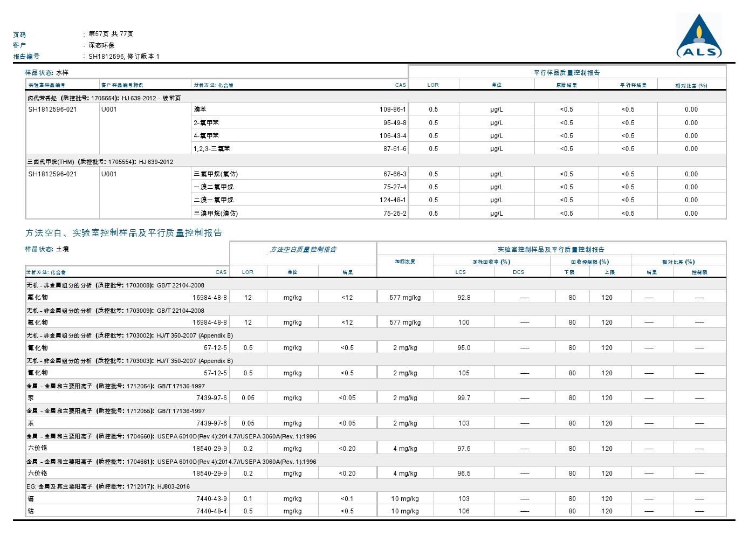Select the LCS recovery value 99.7
The height and width of the screenshot is (535, 756).
(x=464, y=398)
